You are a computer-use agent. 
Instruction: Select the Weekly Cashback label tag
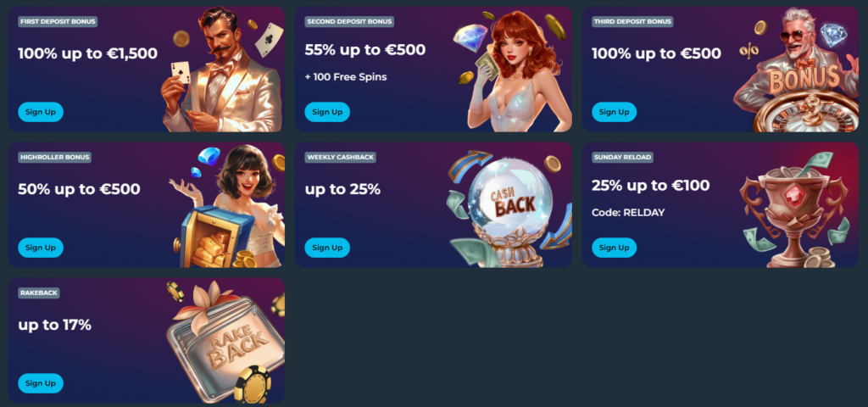click(341, 157)
